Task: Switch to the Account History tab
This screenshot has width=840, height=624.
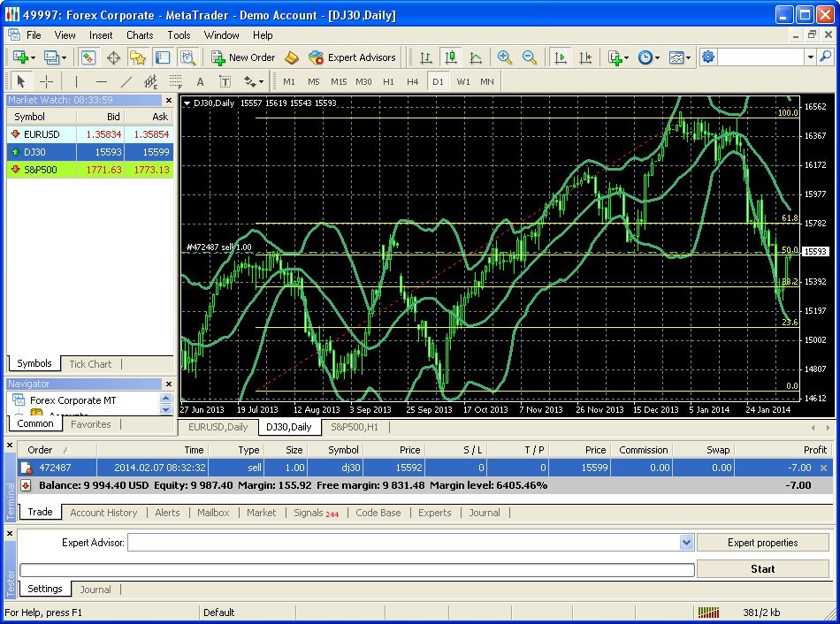Action: pos(103,513)
